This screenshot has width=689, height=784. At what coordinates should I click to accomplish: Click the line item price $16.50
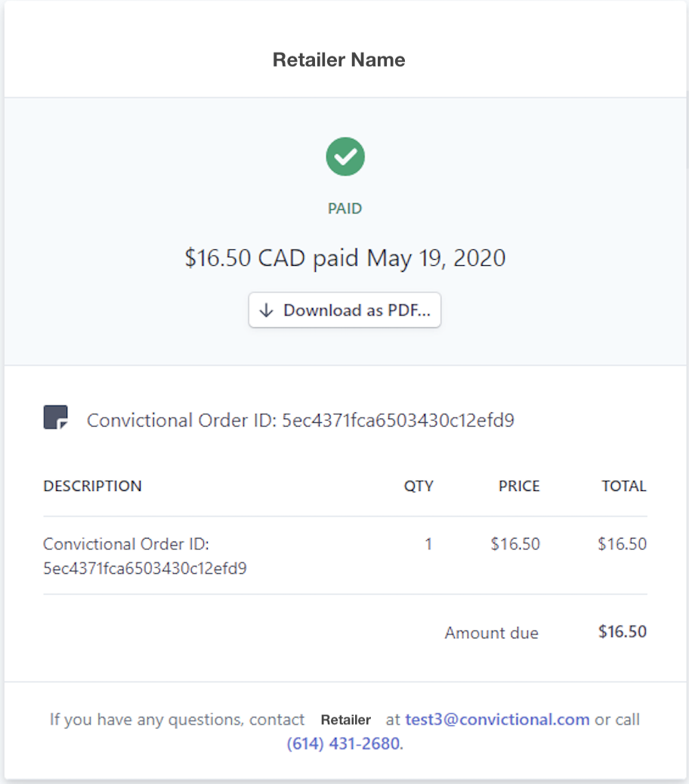(x=515, y=544)
